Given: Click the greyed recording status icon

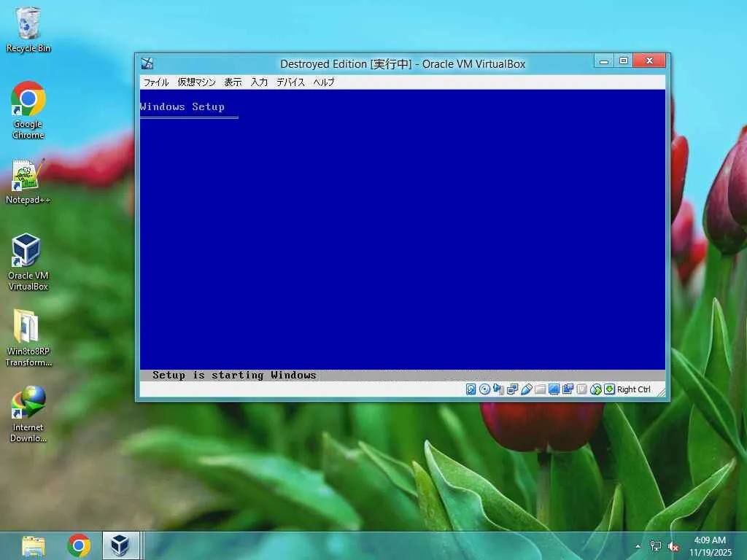Looking at the screenshot, I should point(581,389).
